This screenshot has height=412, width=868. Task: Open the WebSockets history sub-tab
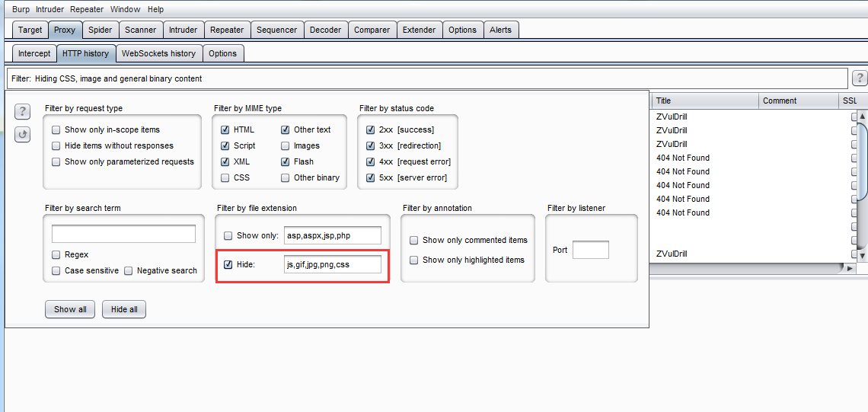click(159, 54)
